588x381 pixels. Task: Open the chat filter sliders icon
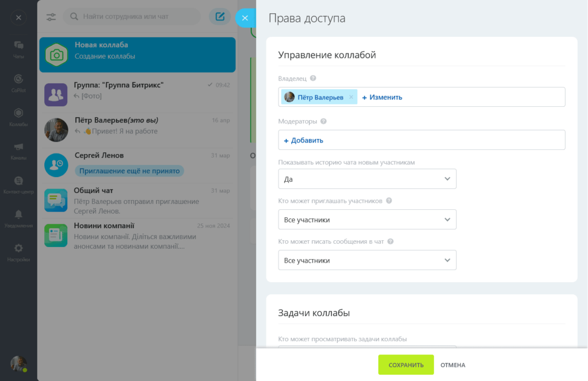(51, 17)
